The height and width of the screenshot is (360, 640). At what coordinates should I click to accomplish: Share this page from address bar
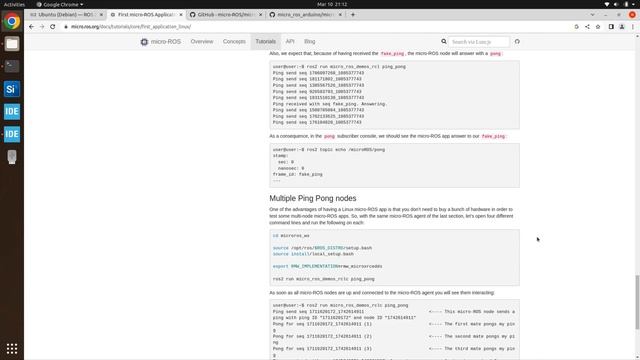point(587,27)
